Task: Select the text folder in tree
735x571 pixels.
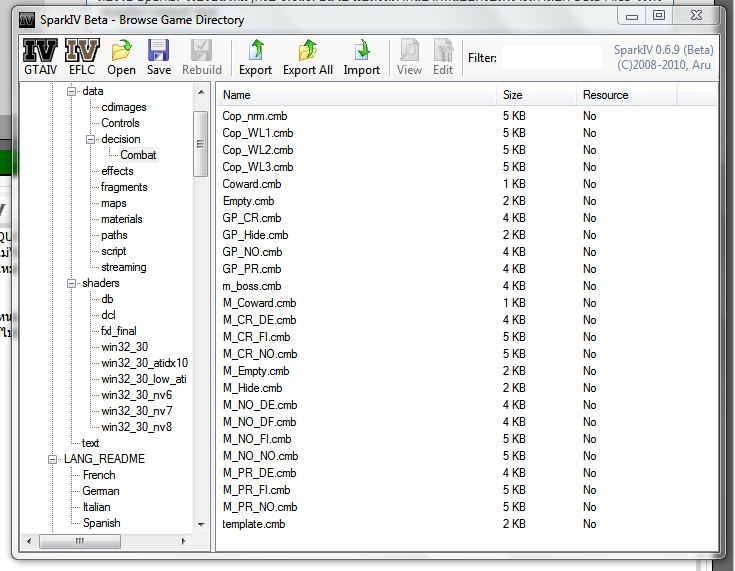Action: tap(90, 443)
